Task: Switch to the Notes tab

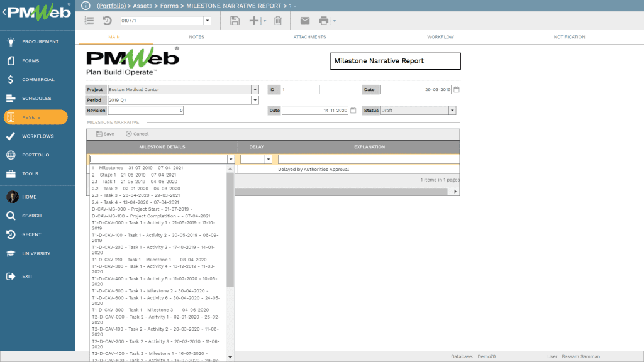Action: (196, 37)
